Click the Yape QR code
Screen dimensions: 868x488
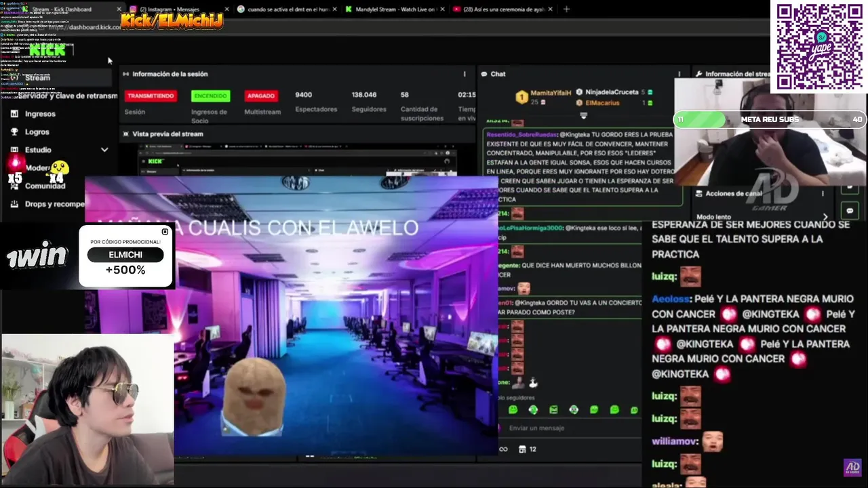[819, 46]
